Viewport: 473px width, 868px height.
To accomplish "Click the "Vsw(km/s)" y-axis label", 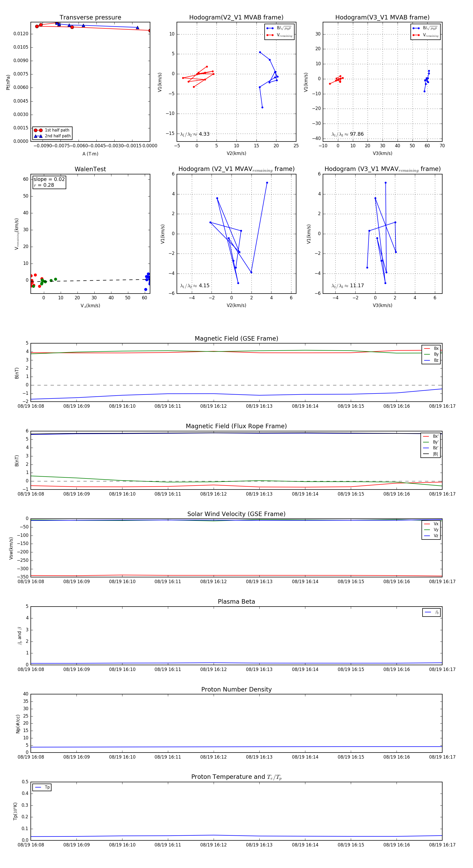I will click(x=11, y=548).
